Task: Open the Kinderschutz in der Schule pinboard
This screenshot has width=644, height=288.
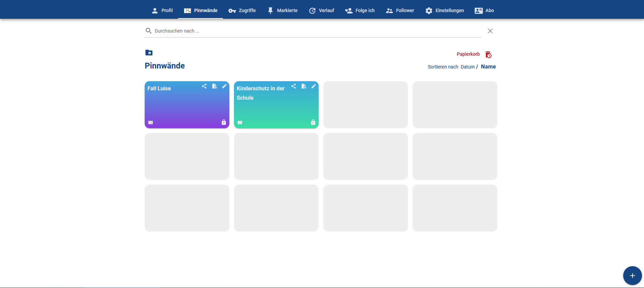Action: (276, 105)
